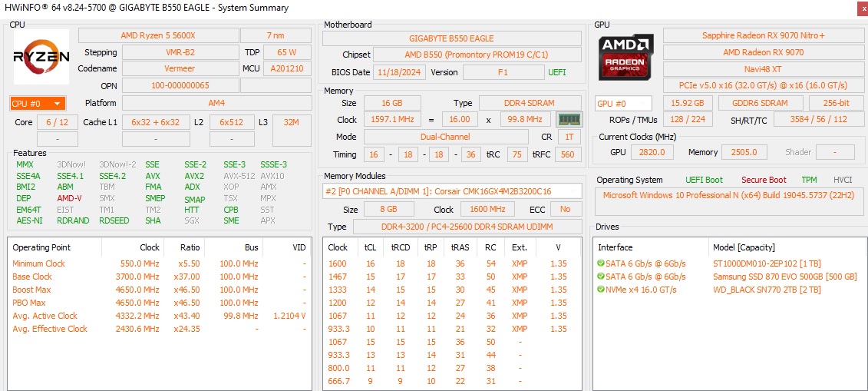Click the NVMe WD_BLACK drive status icon

(x=601, y=290)
